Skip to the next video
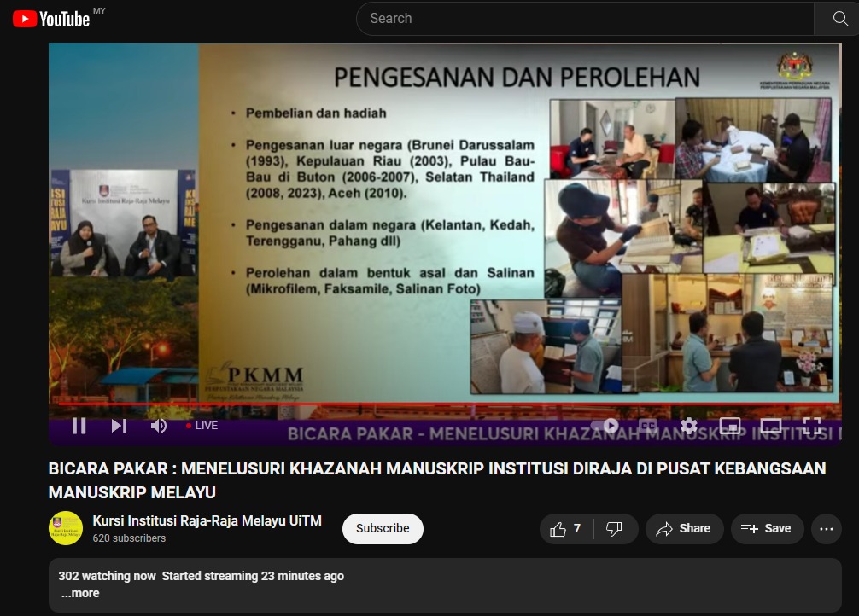This screenshot has height=616, width=859. pos(119,425)
